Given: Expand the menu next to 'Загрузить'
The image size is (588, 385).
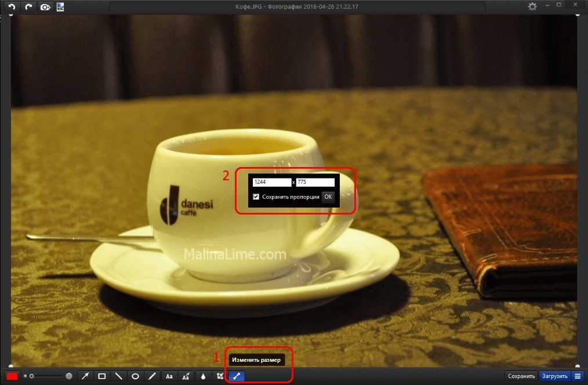Looking at the screenshot, I should (x=578, y=376).
